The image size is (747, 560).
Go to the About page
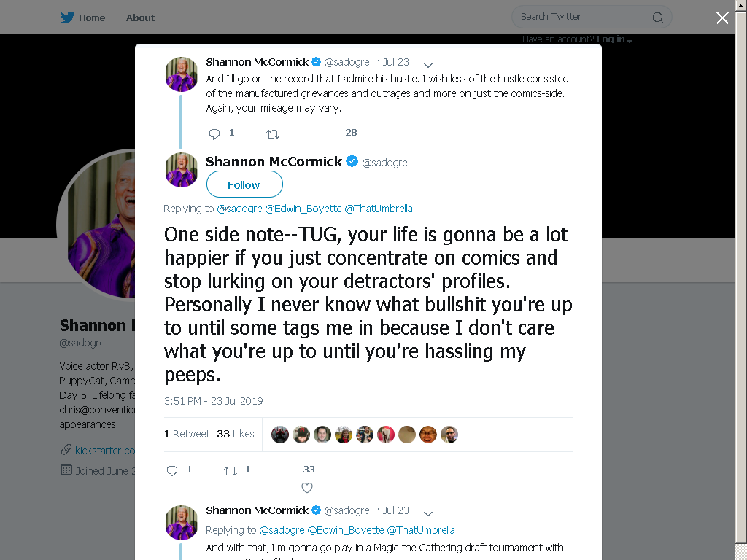coord(140,17)
